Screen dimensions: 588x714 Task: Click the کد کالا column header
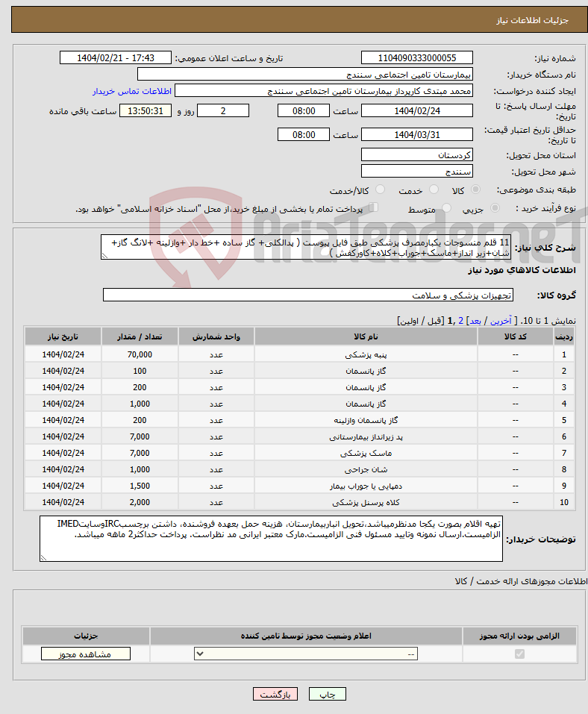(515, 336)
